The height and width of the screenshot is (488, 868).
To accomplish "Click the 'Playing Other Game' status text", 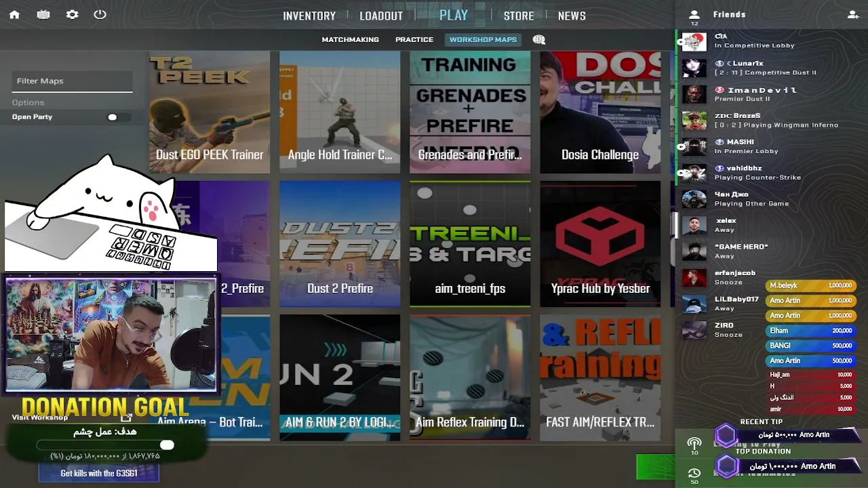I will tap(751, 203).
